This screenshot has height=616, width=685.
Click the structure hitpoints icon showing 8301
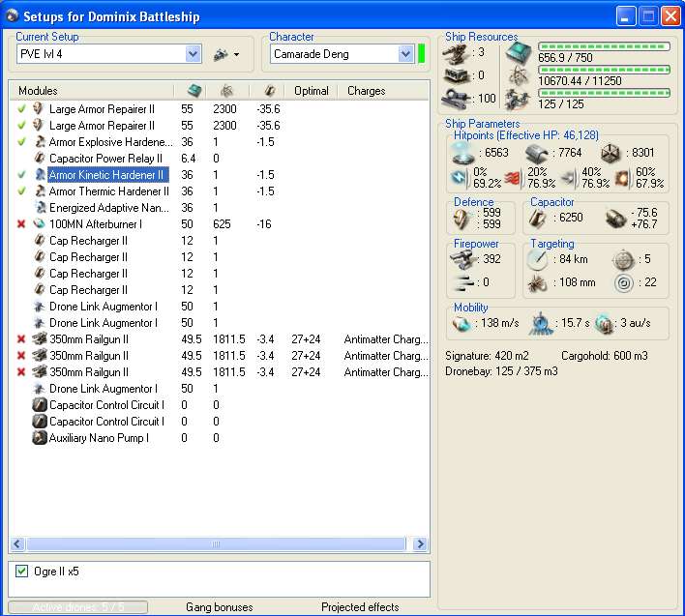click(610, 153)
